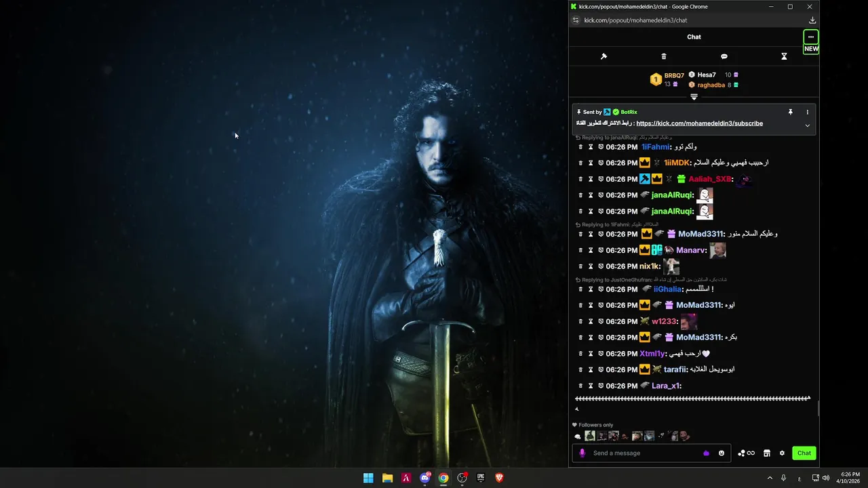Open the emoji picker smiley icon
Viewport: 868px width, 488px height.
(722, 453)
